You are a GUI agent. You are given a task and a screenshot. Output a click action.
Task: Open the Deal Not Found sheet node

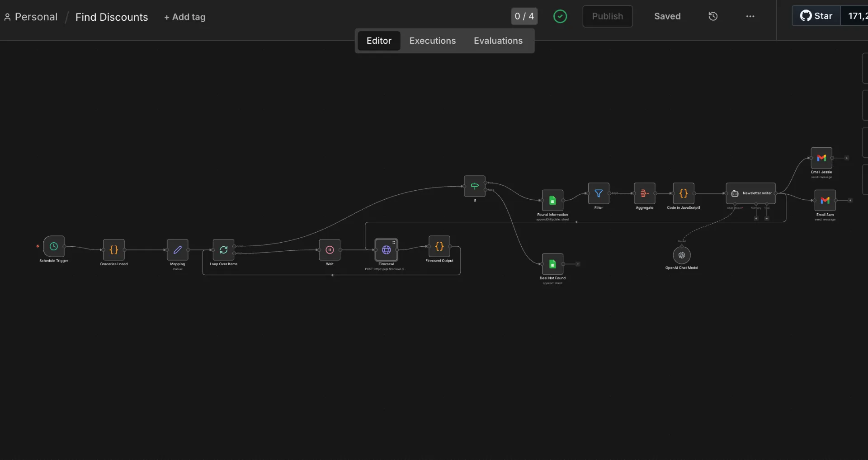pos(552,264)
